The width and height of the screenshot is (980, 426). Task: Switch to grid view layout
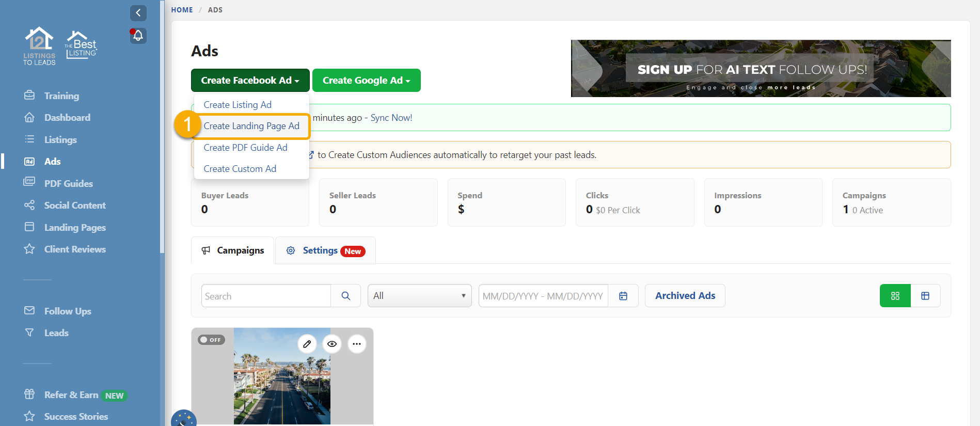point(895,296)
